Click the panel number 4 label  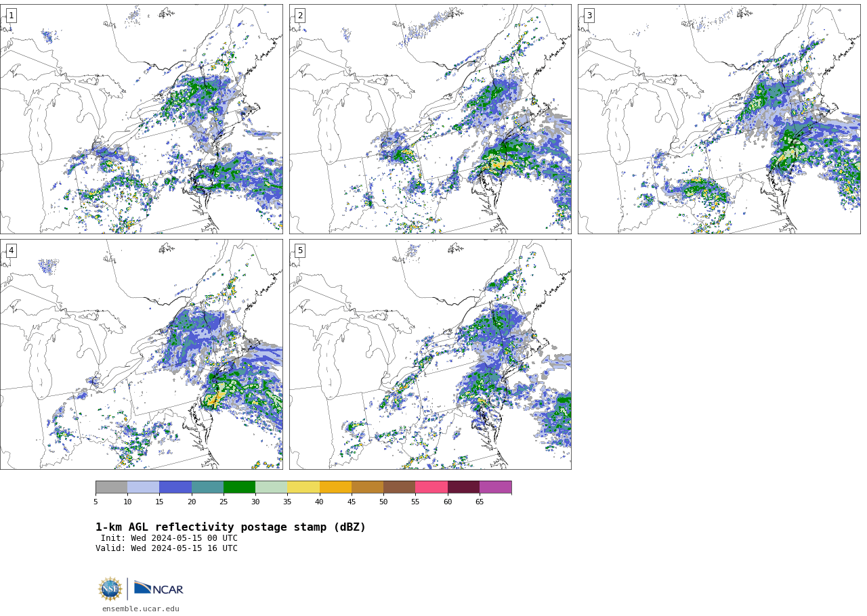11,250
